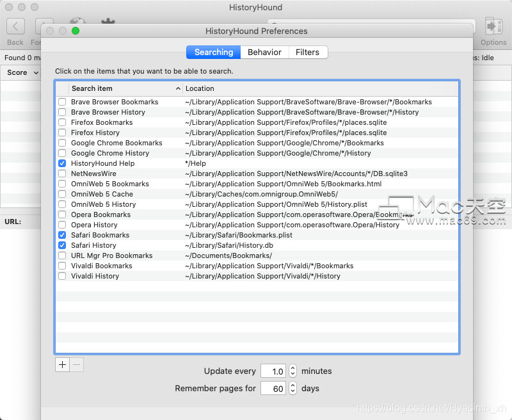Screen dimensions: 512x420
Task: Tick OmniWeb 5 Bookmarks checkbox
Action: point(62,184)
